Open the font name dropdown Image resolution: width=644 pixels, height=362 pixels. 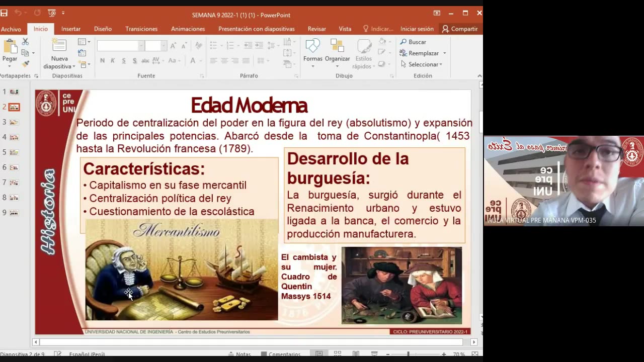[x=141, y=46]
